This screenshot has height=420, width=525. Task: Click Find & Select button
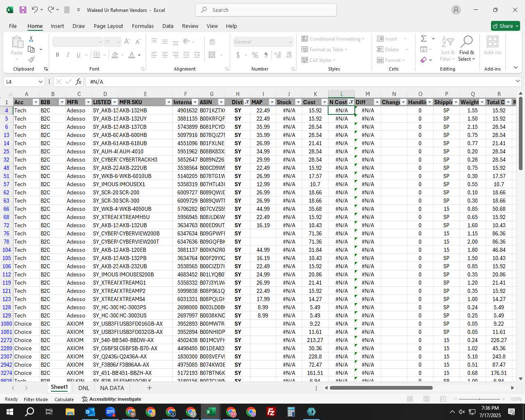(x=467, y=48)
